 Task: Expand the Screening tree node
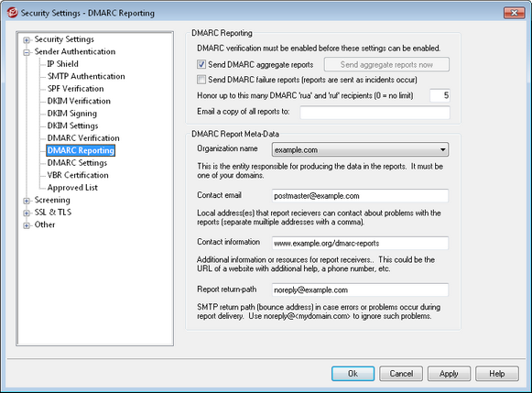click(x=27, y=201)
